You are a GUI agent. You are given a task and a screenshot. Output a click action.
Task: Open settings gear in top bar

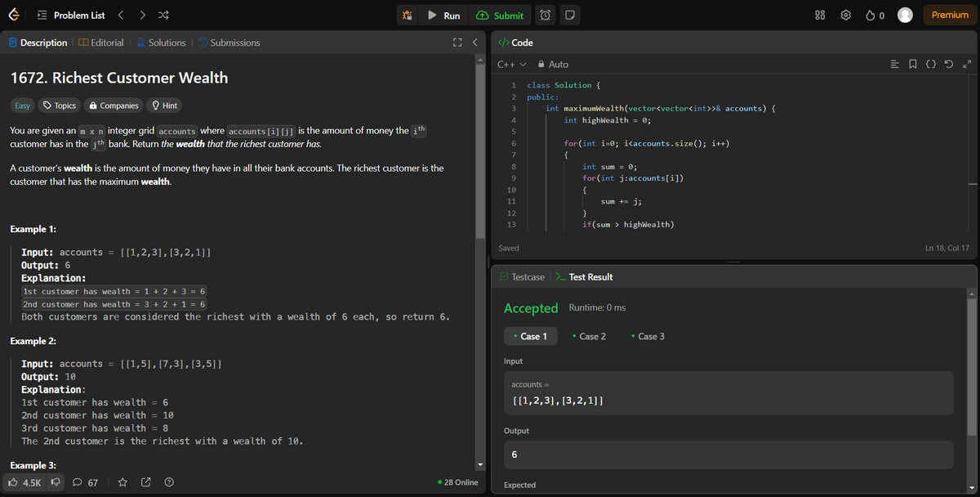(x=846, y=16)
